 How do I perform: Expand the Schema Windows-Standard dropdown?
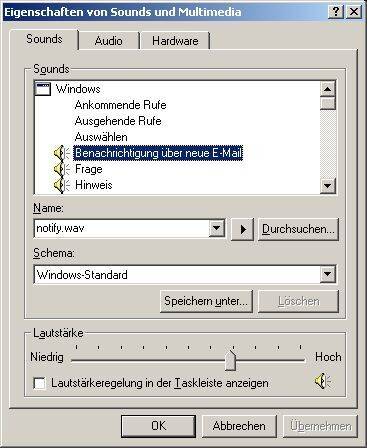pyautogui.click(x=328, y=274)
